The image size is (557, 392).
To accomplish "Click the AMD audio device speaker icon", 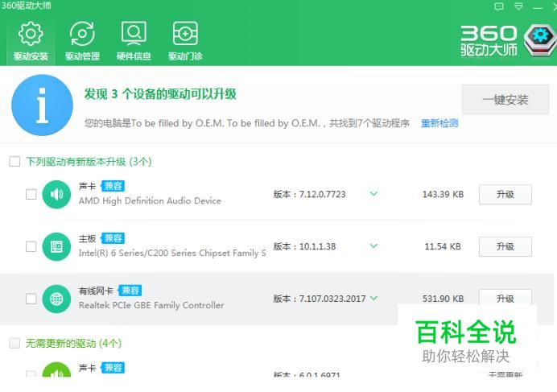I will (56, 194).
